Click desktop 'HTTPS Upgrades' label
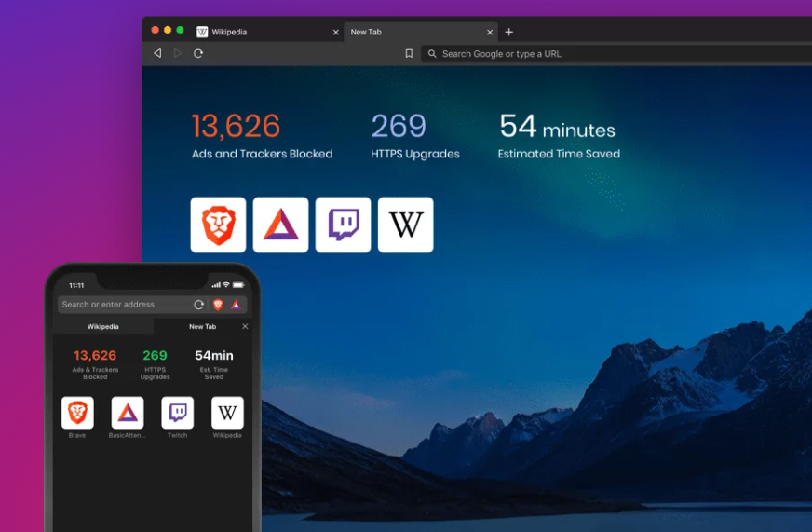This screenshot has height=532, width=812. [x=414, y=154]
